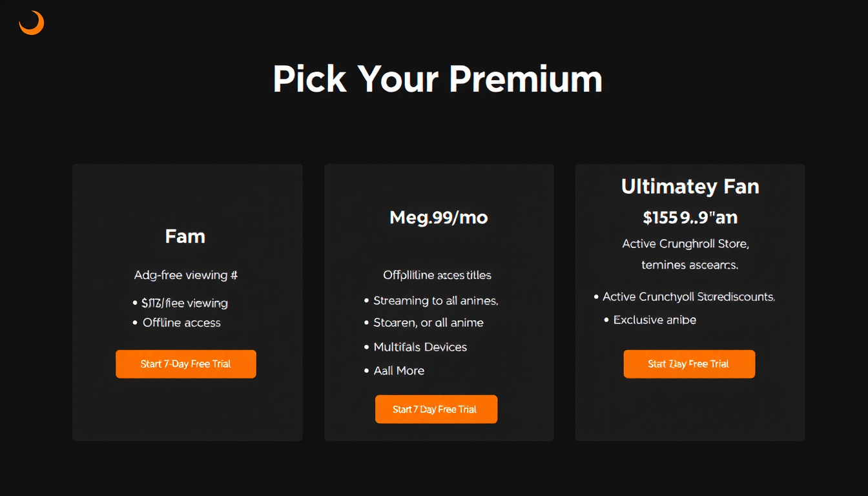868x496 pixels.
Task: Click "Offline access" bullet in left card
Action: click(181, 323)
